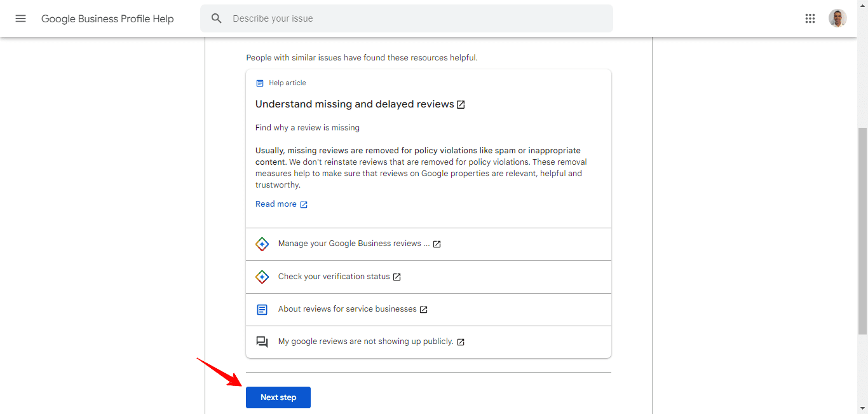Click the page vertical scrollbar thumb

click(x=862, y=230)
